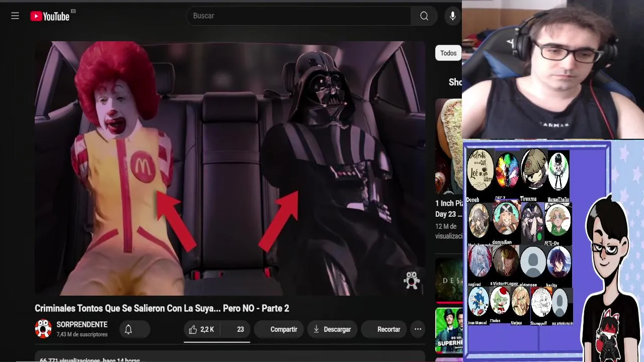The image size is (644, 362).
Task: Open the superhero video thumbnail in sidebar
Action: coord(449,330)
